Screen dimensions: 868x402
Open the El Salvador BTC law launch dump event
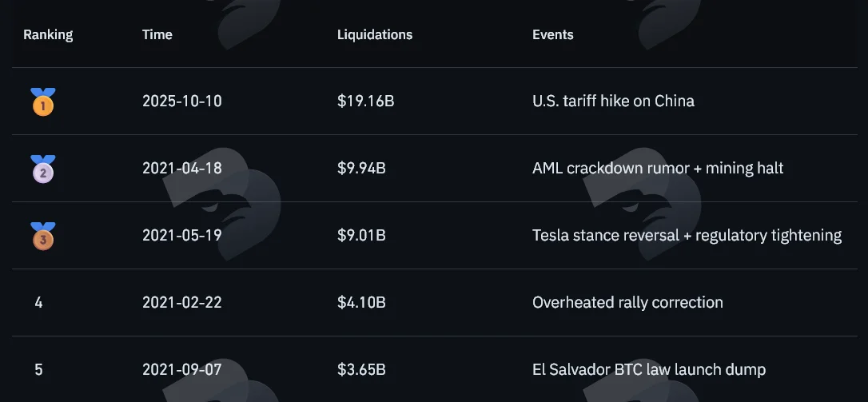coord(649,370)
